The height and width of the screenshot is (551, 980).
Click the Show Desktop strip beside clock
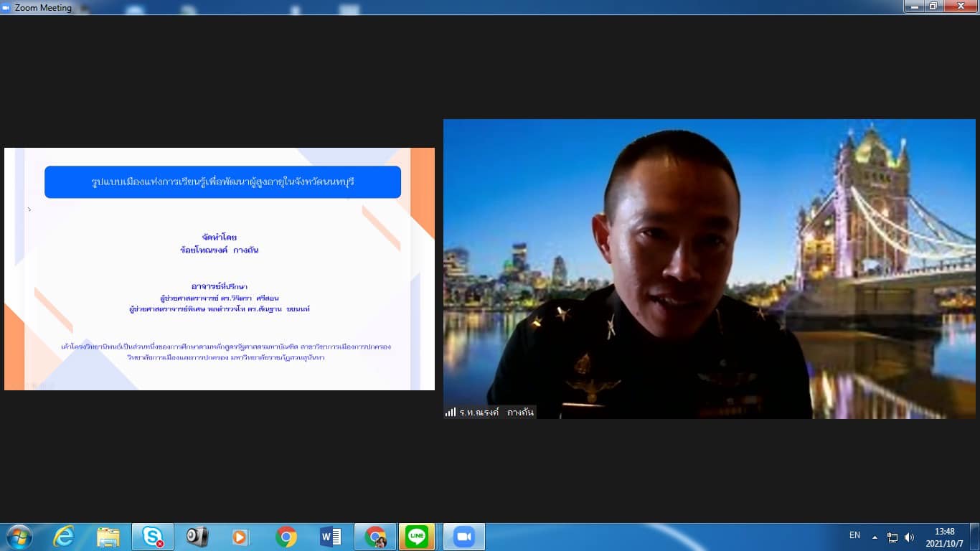974,537
